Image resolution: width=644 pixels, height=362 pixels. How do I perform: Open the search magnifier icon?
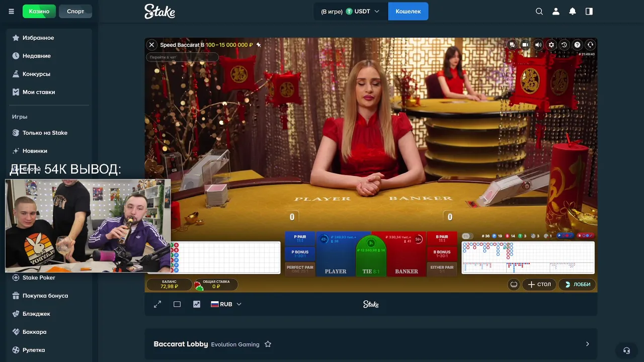[x=539, y=11]
